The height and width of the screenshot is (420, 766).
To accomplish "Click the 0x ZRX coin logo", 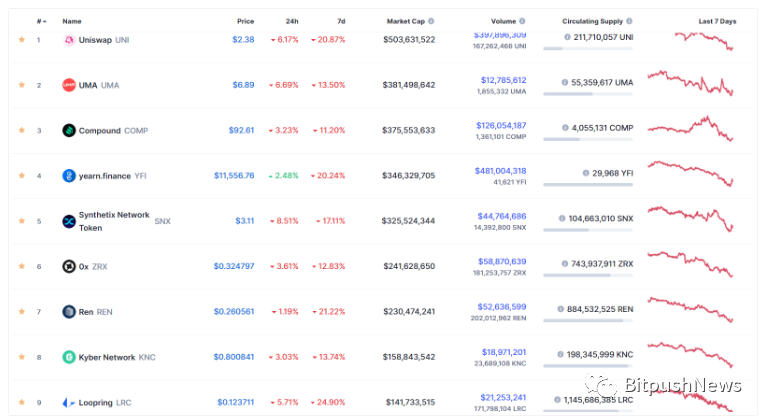I will pyautogui.click(x=69, y=266).
